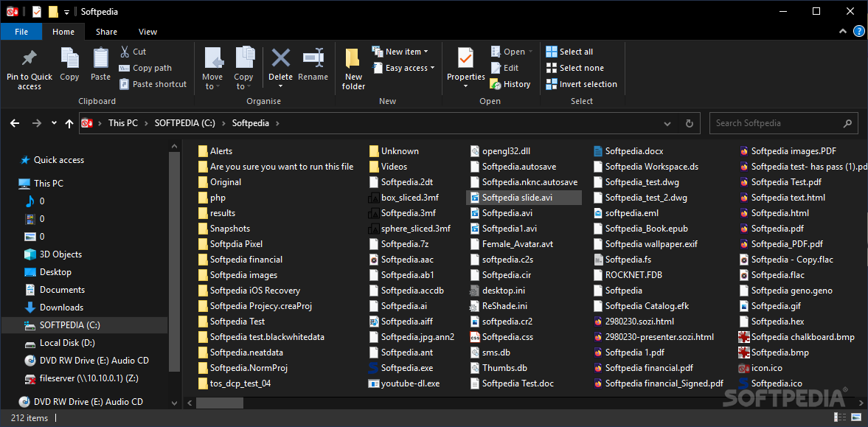868x427 pixels.
Task: Select Local Disk (D:) in sidebar
Action: [x=67, y=343]
